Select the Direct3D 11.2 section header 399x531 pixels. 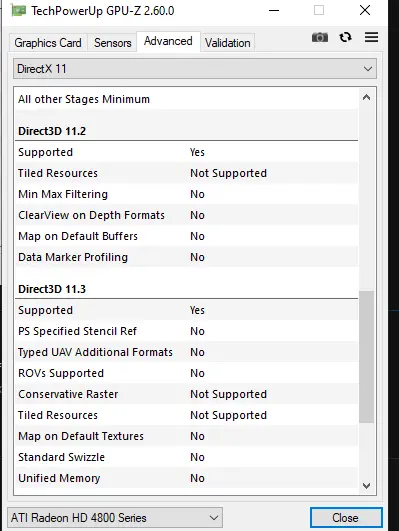click(186, 131)
